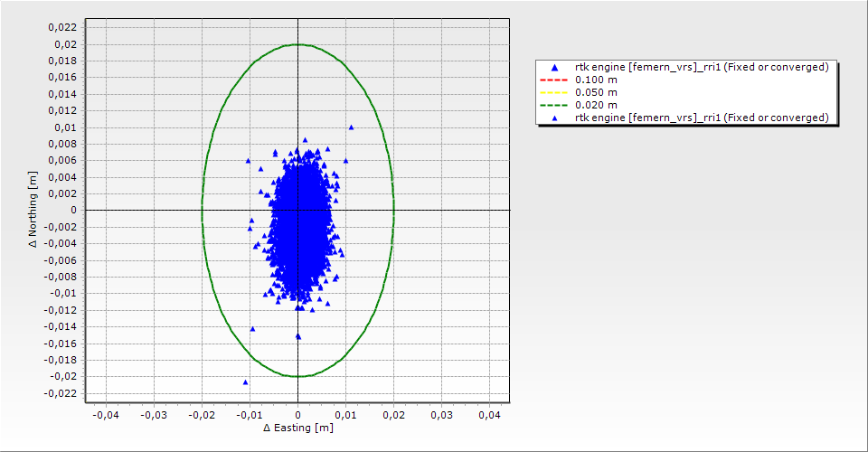868x452 pixels.
Task: Pick the outlier triangle near 0.01 northing upper right
Action: 351,127
